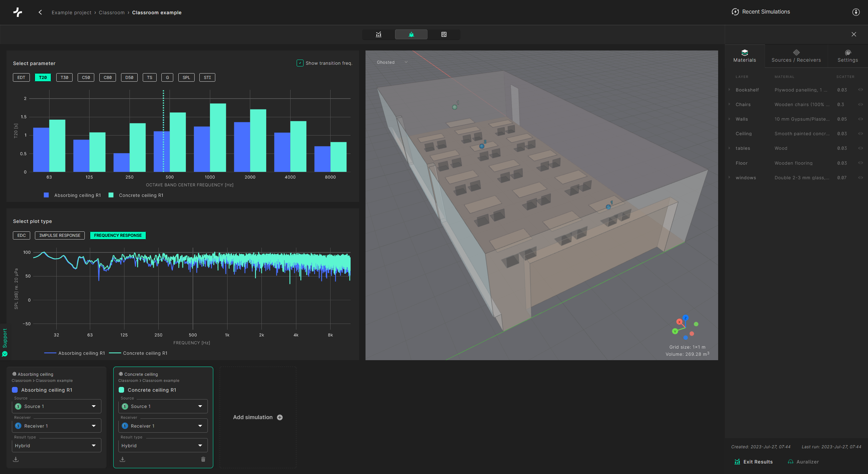This screenshot has height=474, width=868.
Task: Select the T30 parameter
Action: [64, 78]
